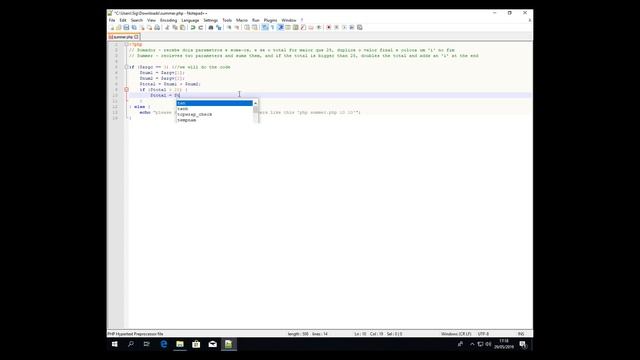Open the Plugins menu
Screen dimensions: 640x360
[270, 20]
